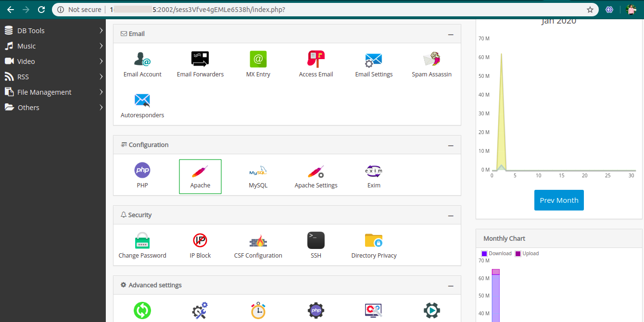Viewport: 644px width, 322px height.
Task: Click the Not secure site info indicator
Action: tap(79, 10)
